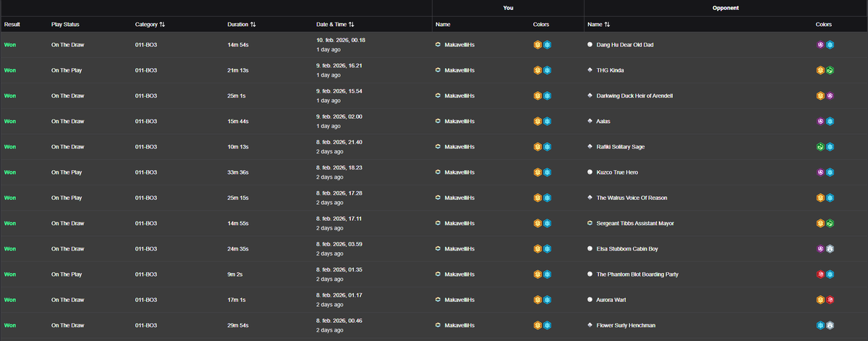This screenshot has width=868, height=341.
Task: Open opponent Darkwing Duck Heir of Arendell
Action: click(x=634, y=96)
